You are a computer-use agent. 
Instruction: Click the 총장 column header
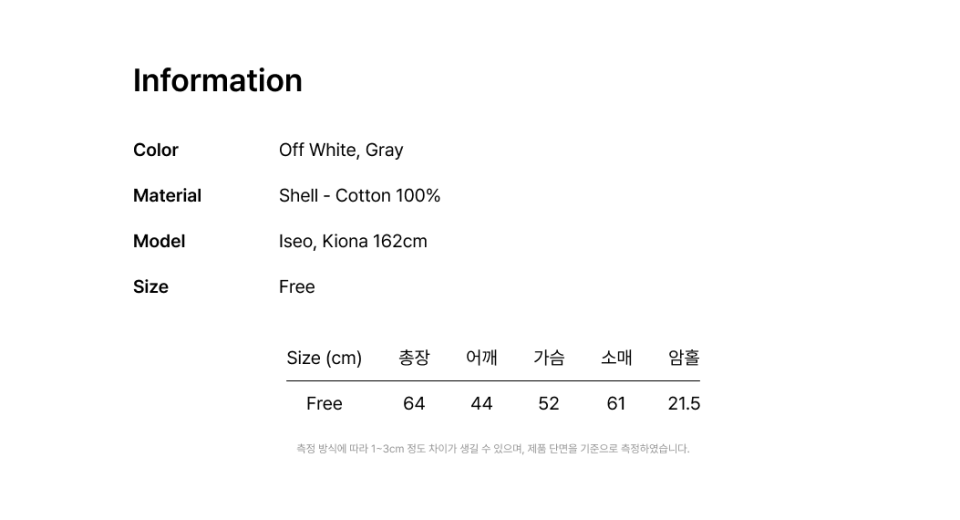414,358
